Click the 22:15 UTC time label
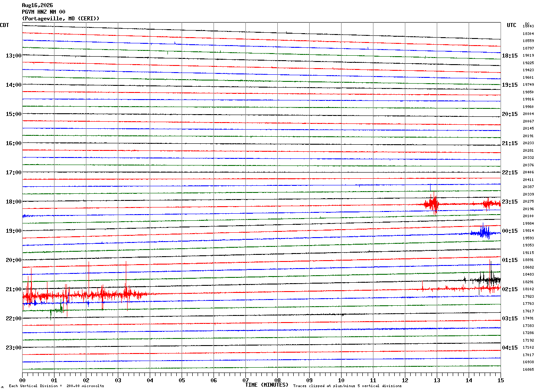This screenshot has height=392, width=536. 510,173
